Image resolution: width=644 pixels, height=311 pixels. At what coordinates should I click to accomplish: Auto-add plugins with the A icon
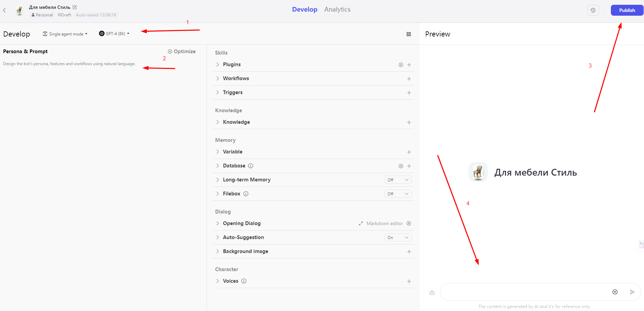tap(401, 65)
